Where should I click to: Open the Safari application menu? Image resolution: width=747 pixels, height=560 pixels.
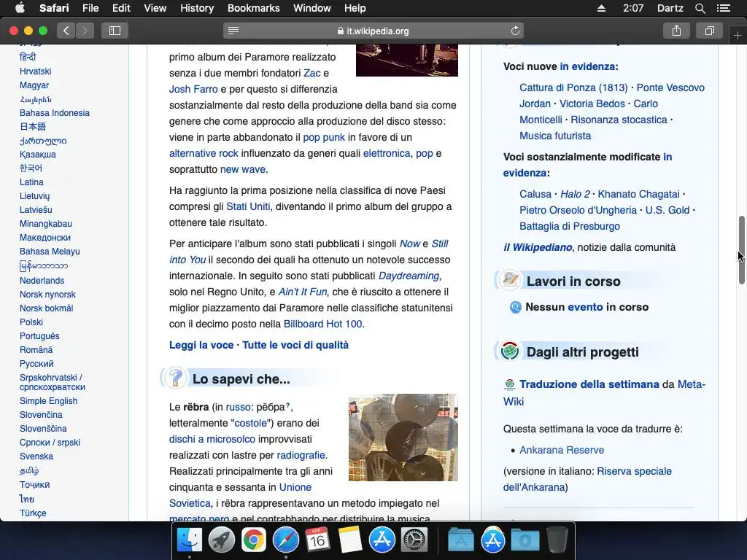pos(54,8)
